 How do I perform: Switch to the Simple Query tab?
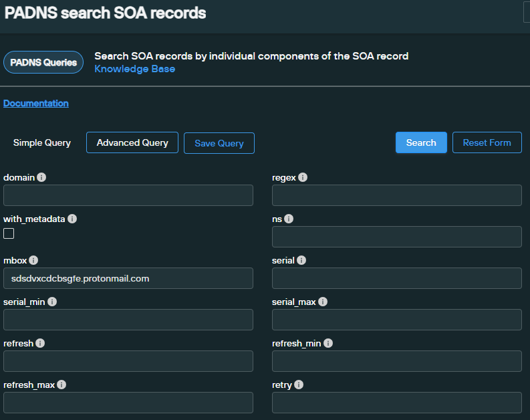pos(42,142)
